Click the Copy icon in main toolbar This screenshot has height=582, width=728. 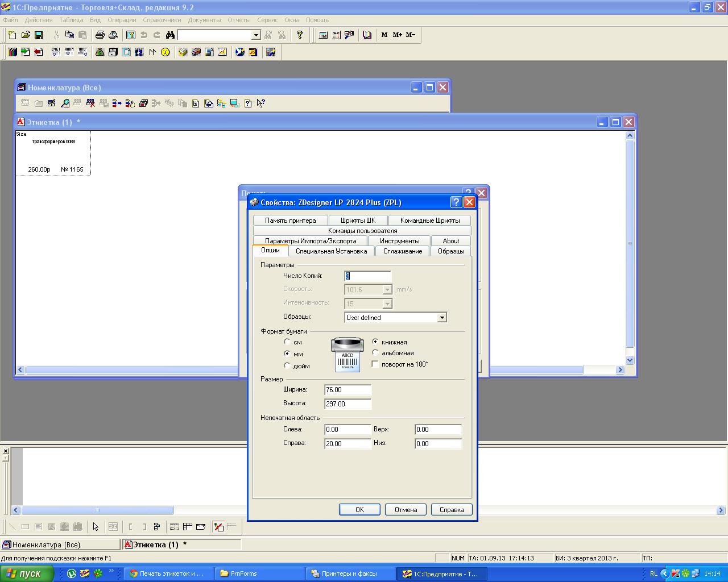coord(69,35)
